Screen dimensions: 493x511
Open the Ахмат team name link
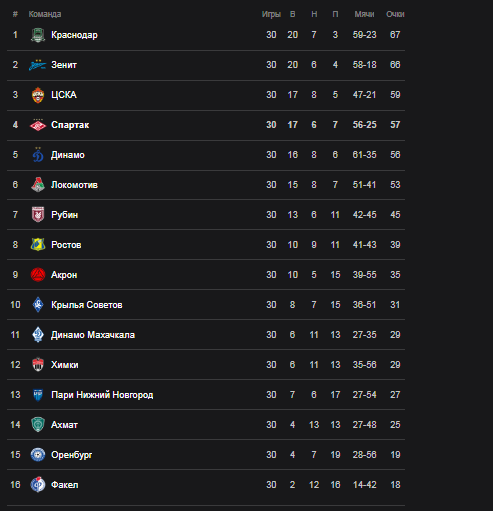(x=64, y=425)
